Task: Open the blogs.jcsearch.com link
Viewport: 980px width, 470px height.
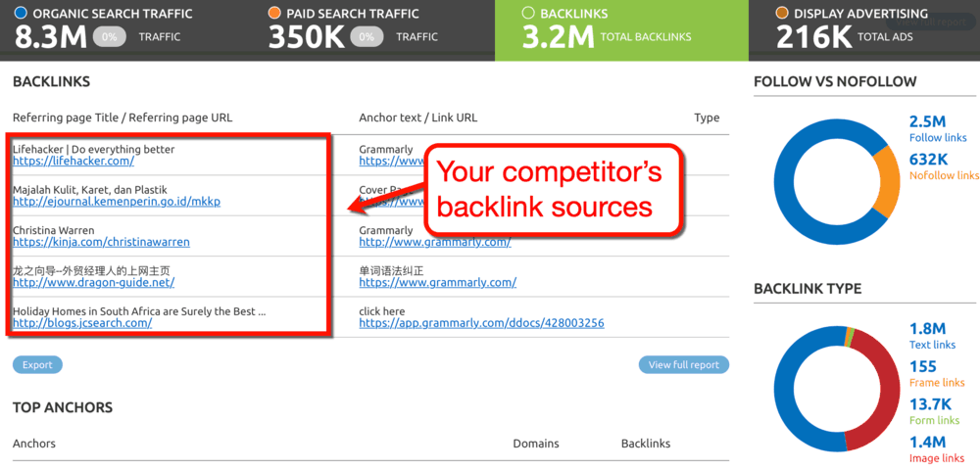Action: (x=82, y=323)
